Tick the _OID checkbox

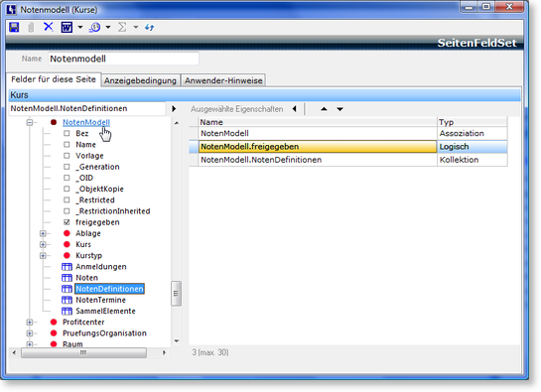[67, 178]
